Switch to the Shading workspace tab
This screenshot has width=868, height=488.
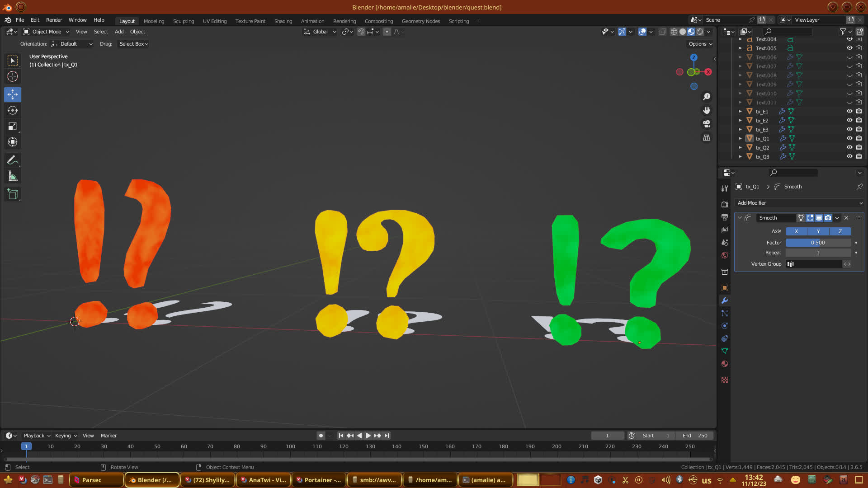(x=283, y=21)
